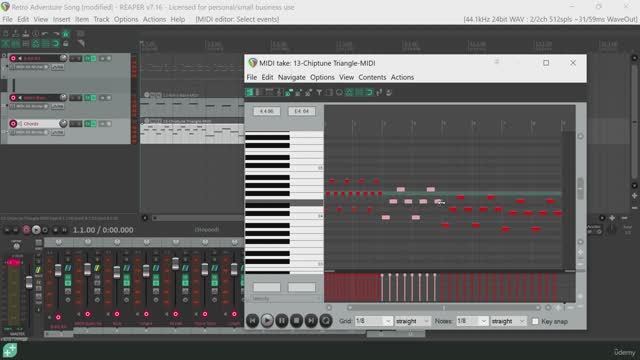Image resolution: width=640 pixels, height=360 pixels.
Task: Open the Help menu in REAPER
Action: point(178,19)
